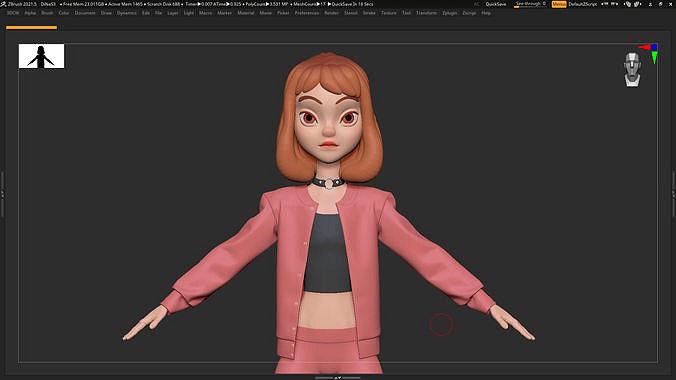Open the Alpha menu
676x380 pixels.
[x=30, y=13]
